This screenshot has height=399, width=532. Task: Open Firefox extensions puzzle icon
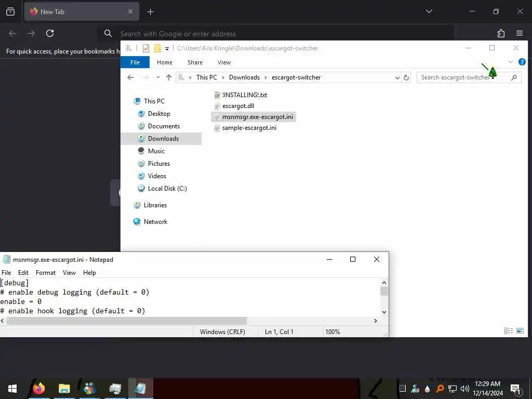[501, 33]
